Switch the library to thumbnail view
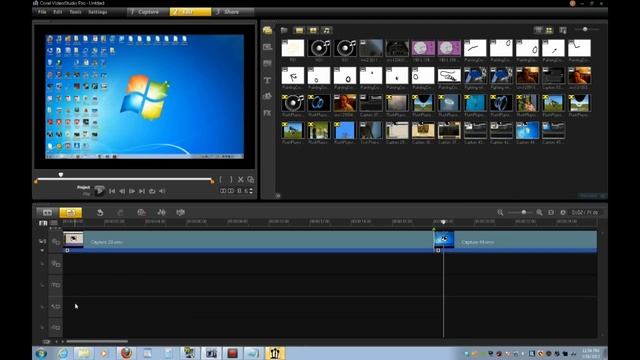Viewport: 640px width, 360px height. pos(549,30)
